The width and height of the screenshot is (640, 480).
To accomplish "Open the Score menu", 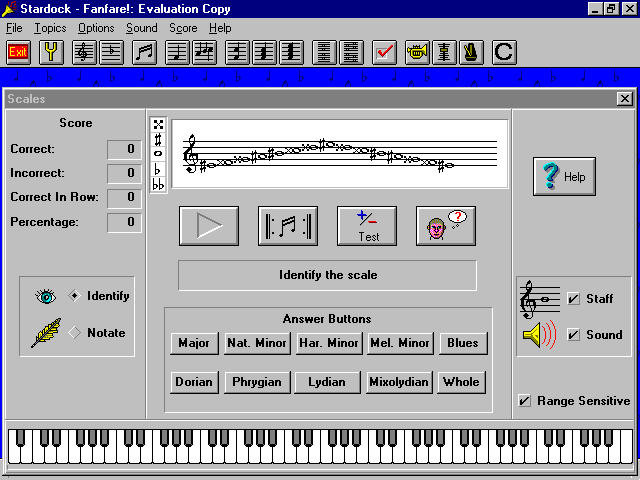I will point(183,28).
